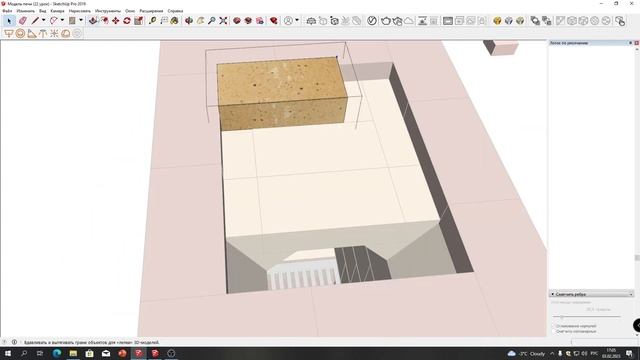Select the Arc tool
The width and height of the screenshot is (640, 360).
53,20
